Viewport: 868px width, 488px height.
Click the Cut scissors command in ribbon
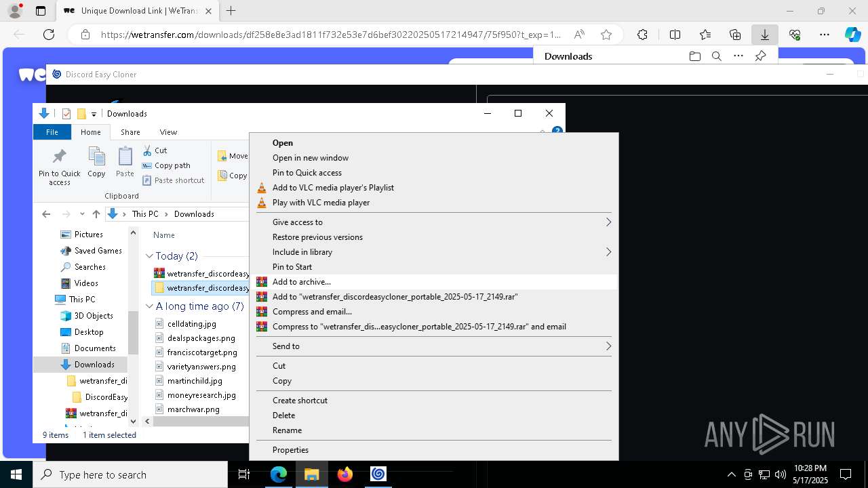[155, 150]
